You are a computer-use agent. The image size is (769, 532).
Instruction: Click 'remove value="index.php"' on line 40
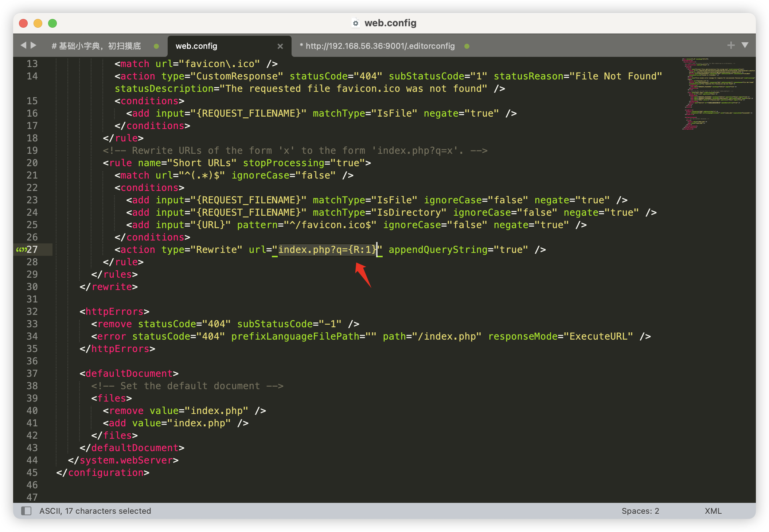pyautogui.click(x=179, y=411)
